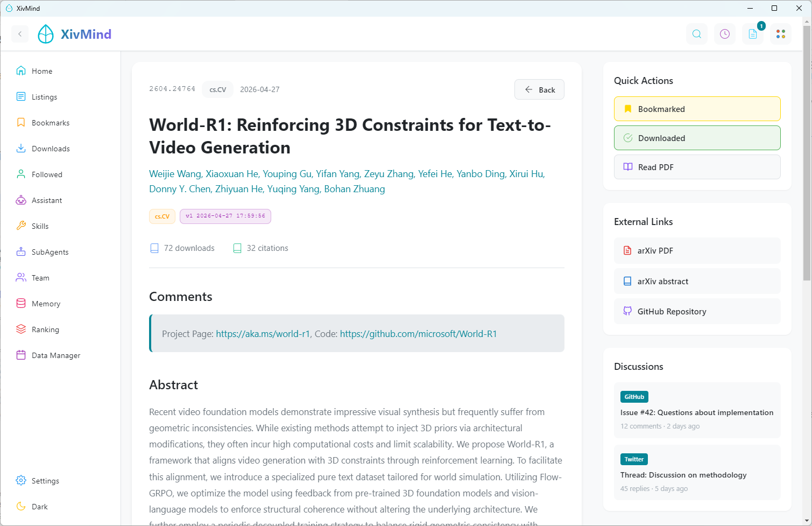This screenshot has height=526, width=812.
Task: Click author Xiaoxuan He
Action: click(x=232, y=174)
